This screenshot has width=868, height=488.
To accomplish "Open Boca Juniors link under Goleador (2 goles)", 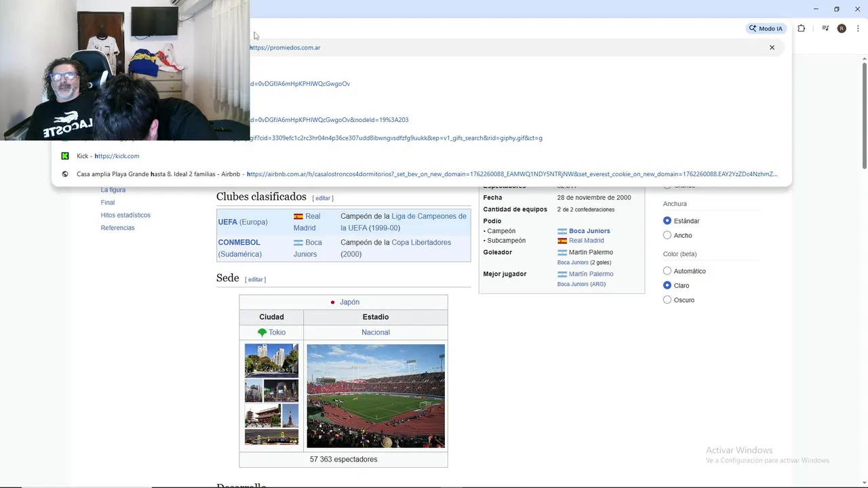I will tap(573, 263).
